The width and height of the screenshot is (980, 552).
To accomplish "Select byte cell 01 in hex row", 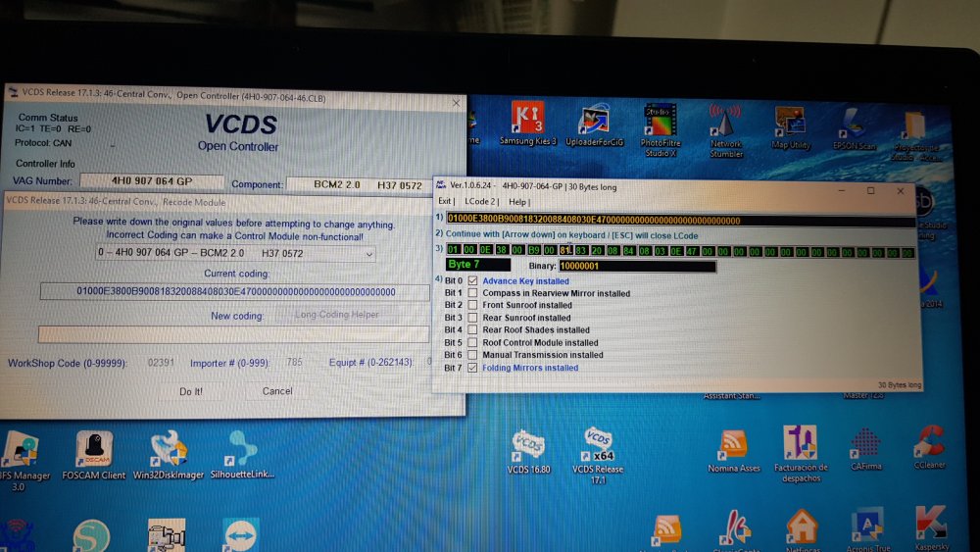I will click(453, 249).
